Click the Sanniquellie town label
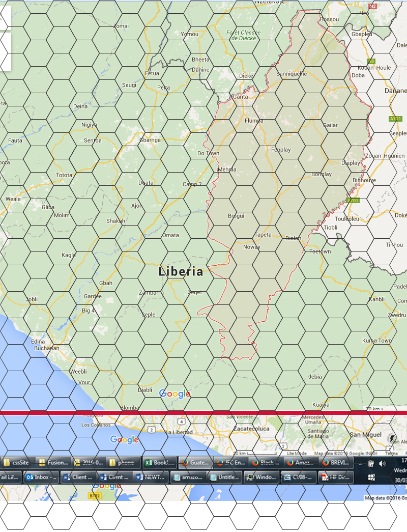Image resolution: width=407 pixels, height=532 pixels. [x=292, y=74]
